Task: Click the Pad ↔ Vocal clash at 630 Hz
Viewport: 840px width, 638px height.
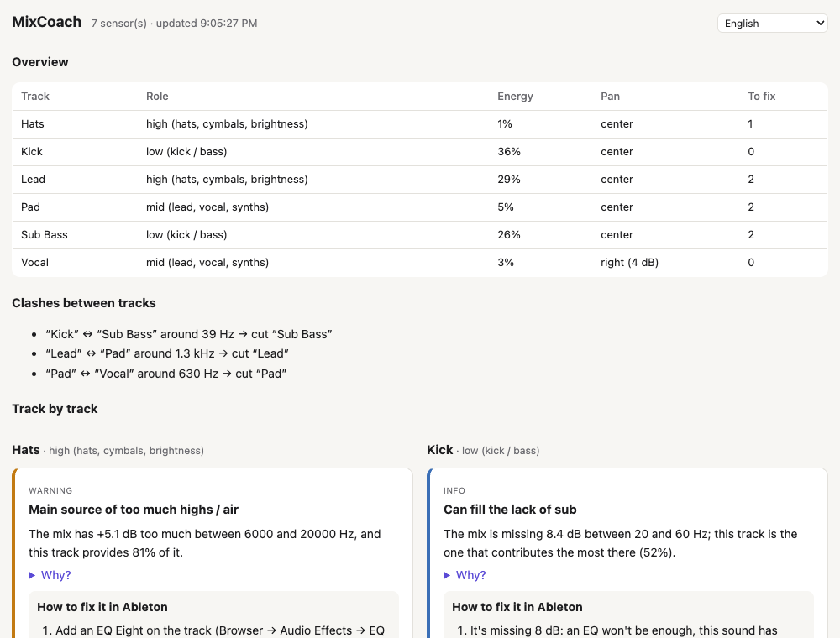Action: pyautogui.click(x=166, y=374)
